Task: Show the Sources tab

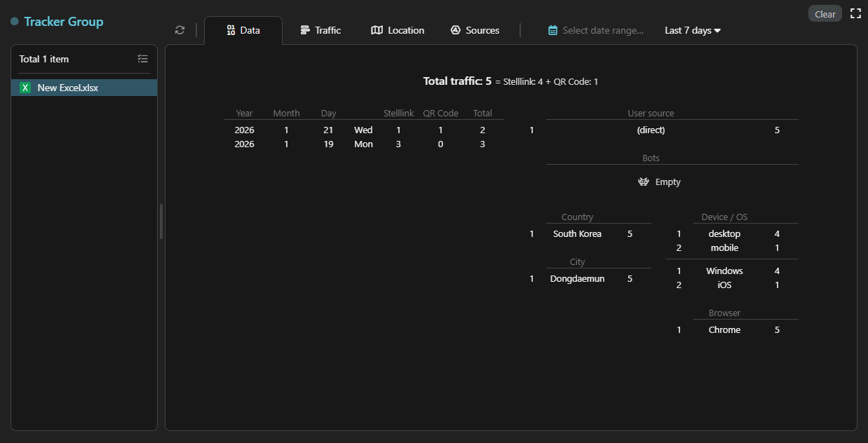Action: click(x=475, y=30)
